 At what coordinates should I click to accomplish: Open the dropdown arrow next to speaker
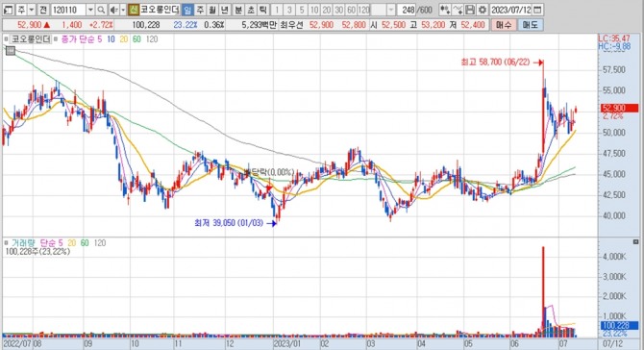coord(123,10)
